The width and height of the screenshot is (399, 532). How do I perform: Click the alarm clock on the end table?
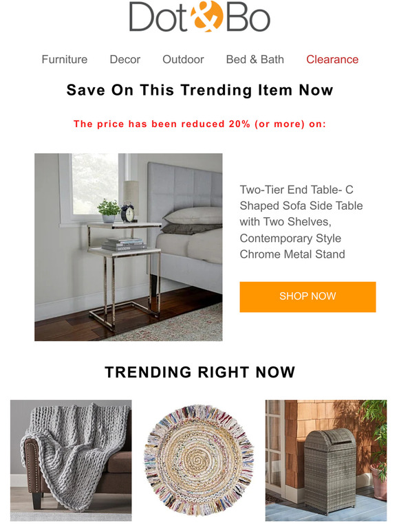[x=128, y=212]
